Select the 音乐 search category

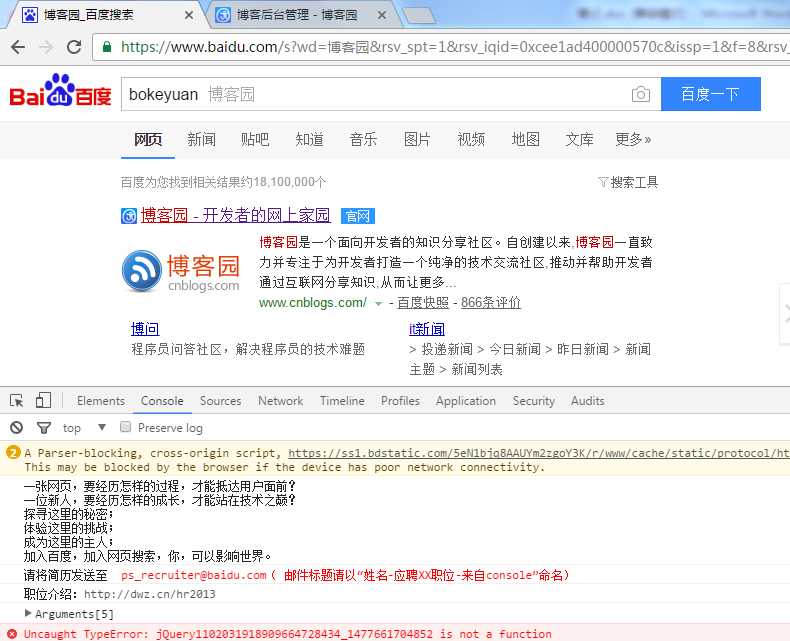(x=363, y=139)
